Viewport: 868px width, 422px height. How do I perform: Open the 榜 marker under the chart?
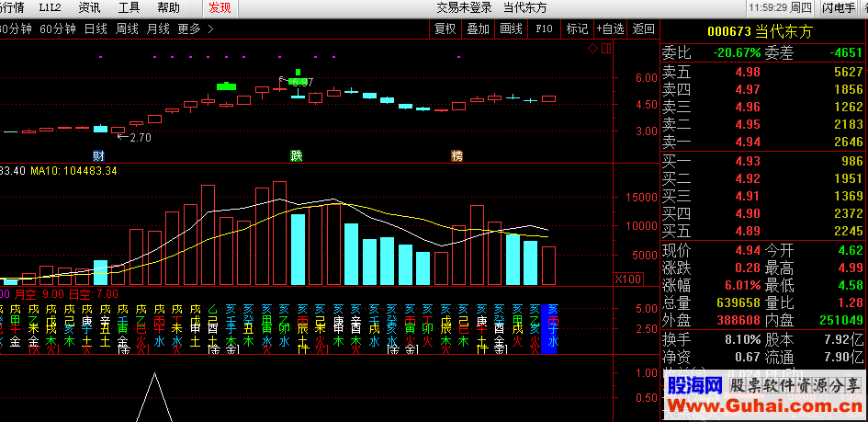[457, 155]
